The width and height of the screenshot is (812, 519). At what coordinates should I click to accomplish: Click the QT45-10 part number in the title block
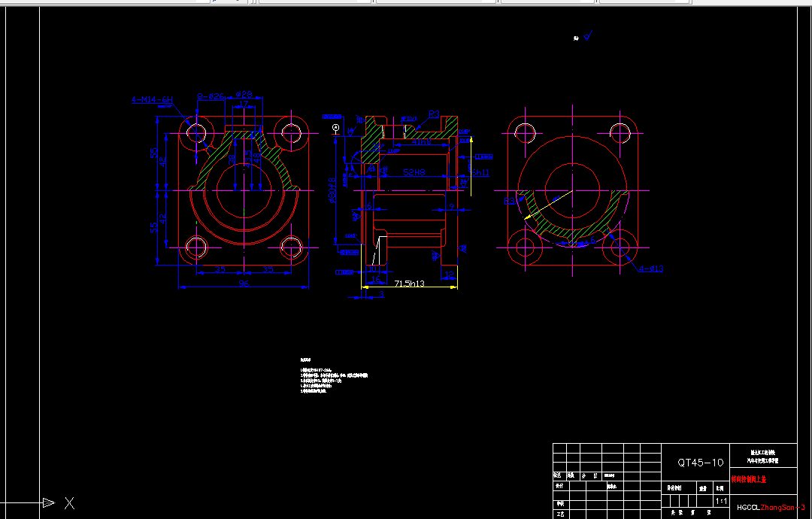pos(701,462)
